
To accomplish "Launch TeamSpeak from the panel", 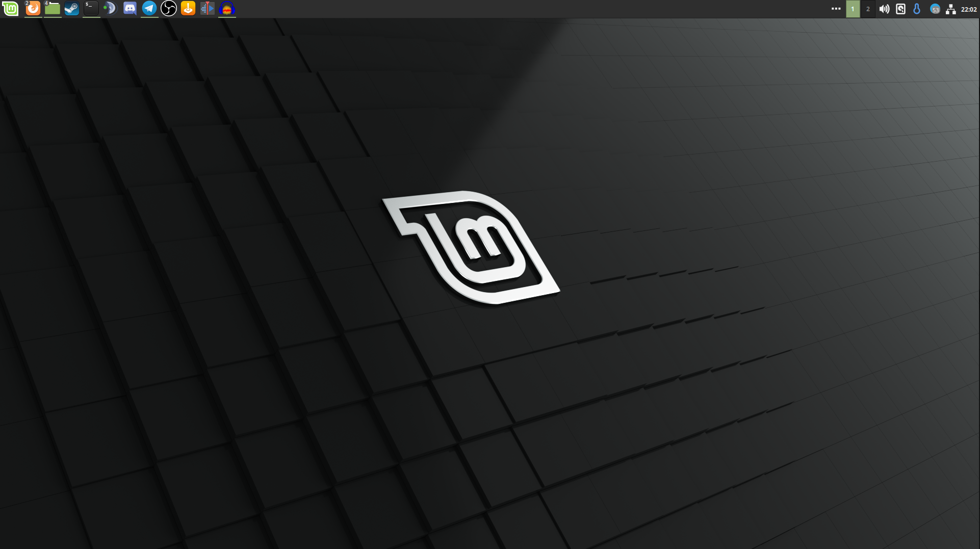I will (110, 9).
